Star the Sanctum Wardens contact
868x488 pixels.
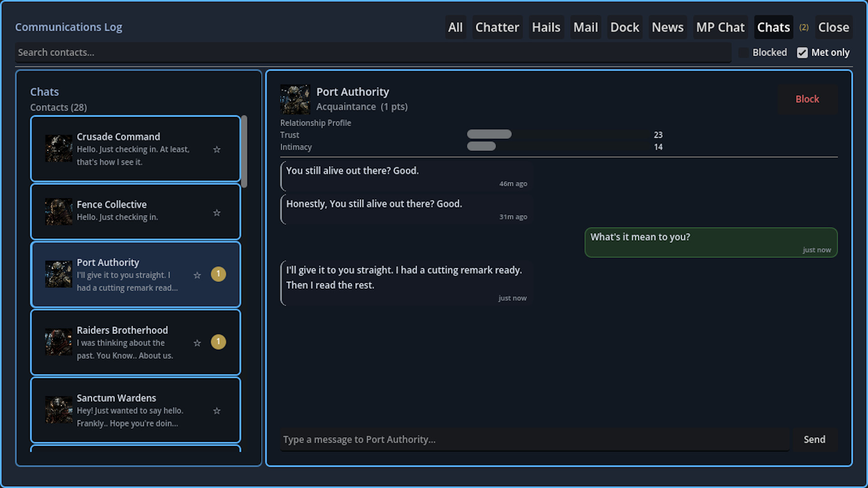(x=217, y=411)
